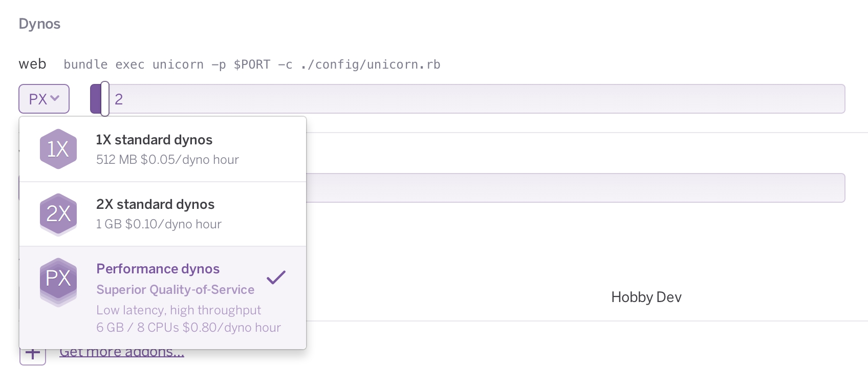Click the web process label
Screen dimensions: 868x386
[x=32, y=63]
